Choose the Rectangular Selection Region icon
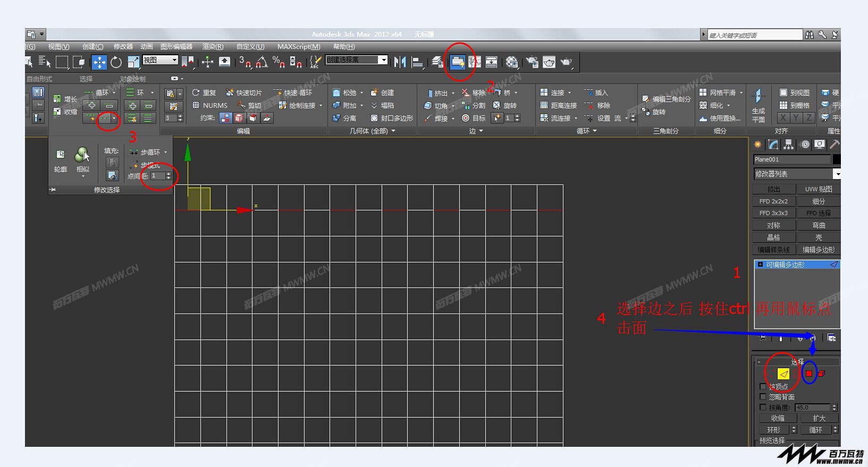Image resolution: width=868 pixels, height=467 pixels. [x=62, y=62]
